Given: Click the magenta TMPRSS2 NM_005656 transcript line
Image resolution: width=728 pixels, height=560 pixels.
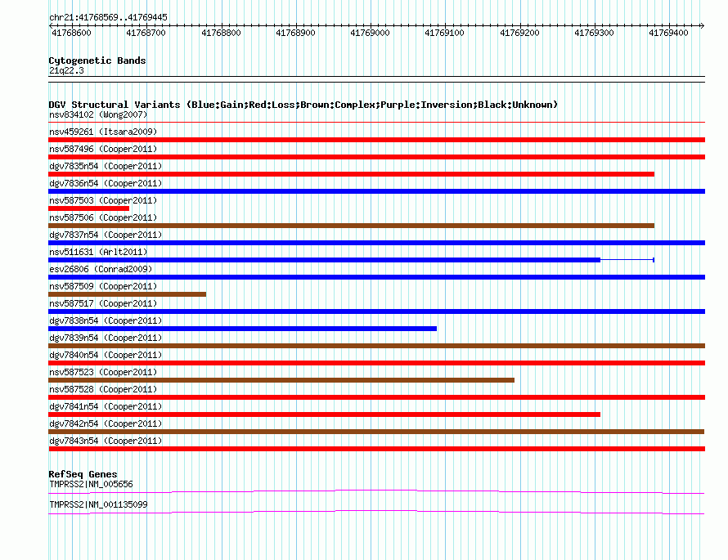Looking at the screenshot, I should coord(376,492).
